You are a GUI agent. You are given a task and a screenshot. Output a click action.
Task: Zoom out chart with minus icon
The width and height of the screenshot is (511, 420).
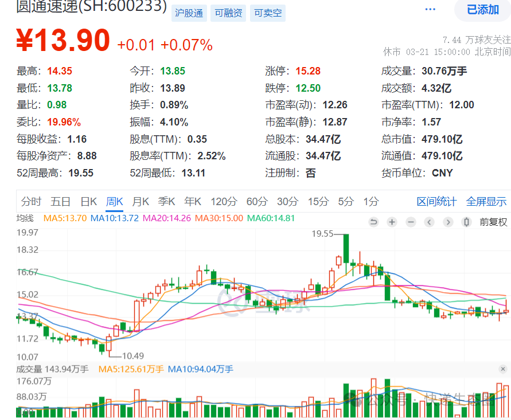(x=411, y=222)
